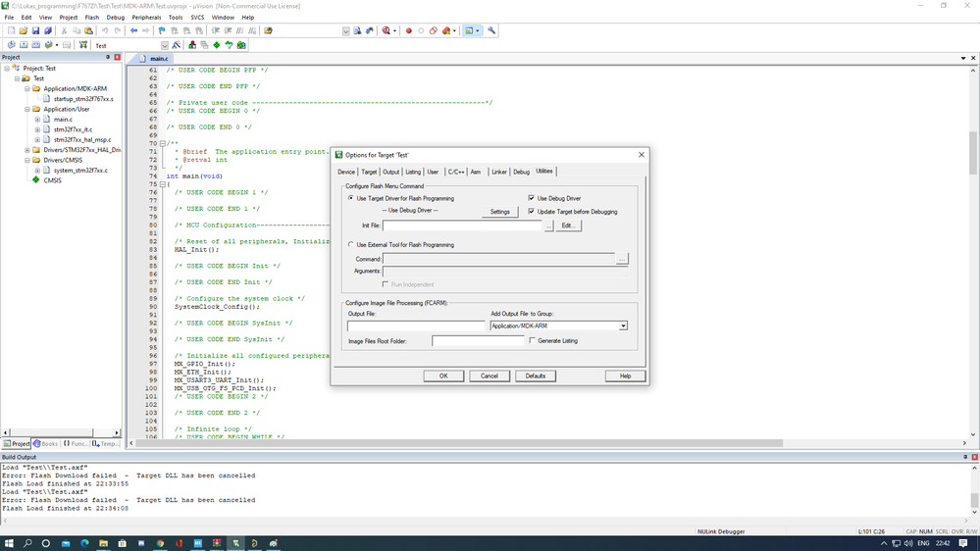Click the Select Software Packs icon
Image resolution: width=980 pixels, height=551 pixels.
tap(229, 45)
